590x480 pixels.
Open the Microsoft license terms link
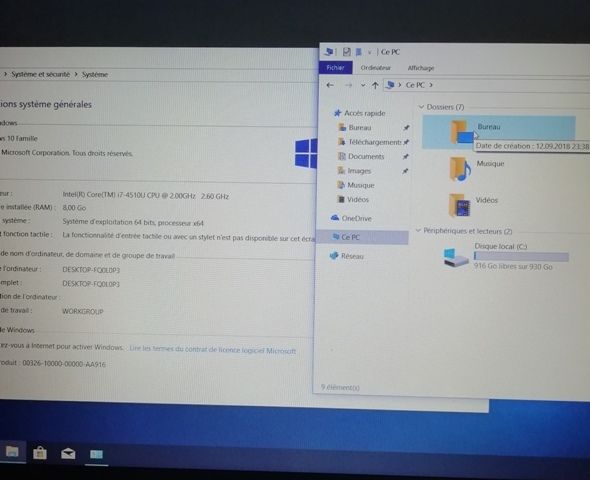click(x=213, y=350)
